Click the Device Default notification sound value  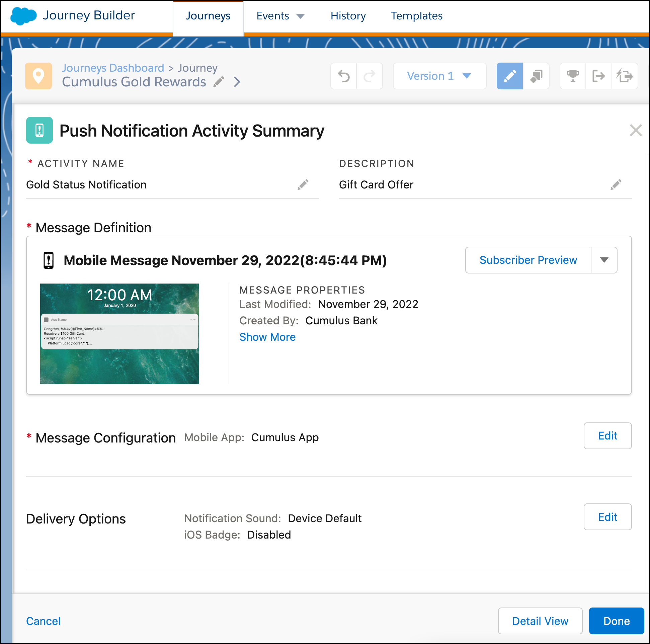click(x=325, y=518)
